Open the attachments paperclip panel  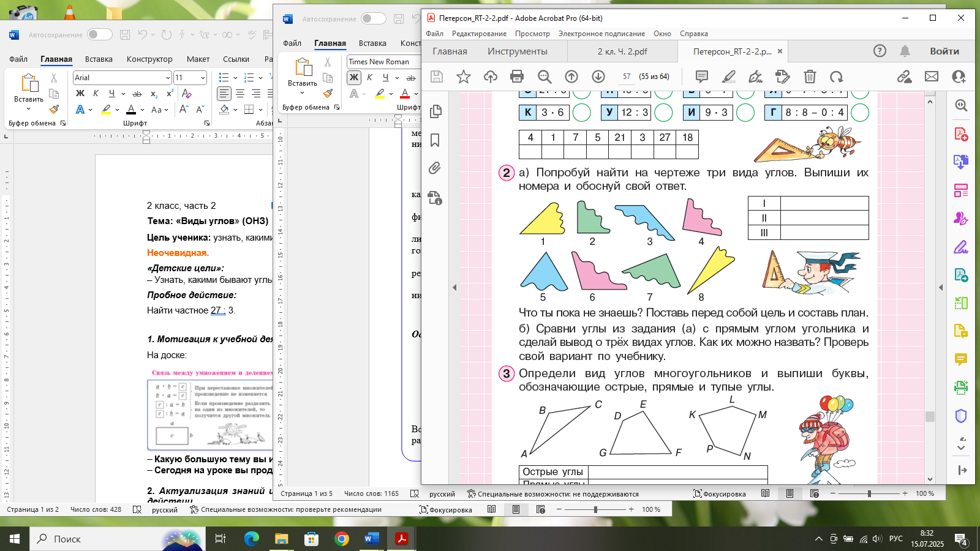(x=435, y=168)
